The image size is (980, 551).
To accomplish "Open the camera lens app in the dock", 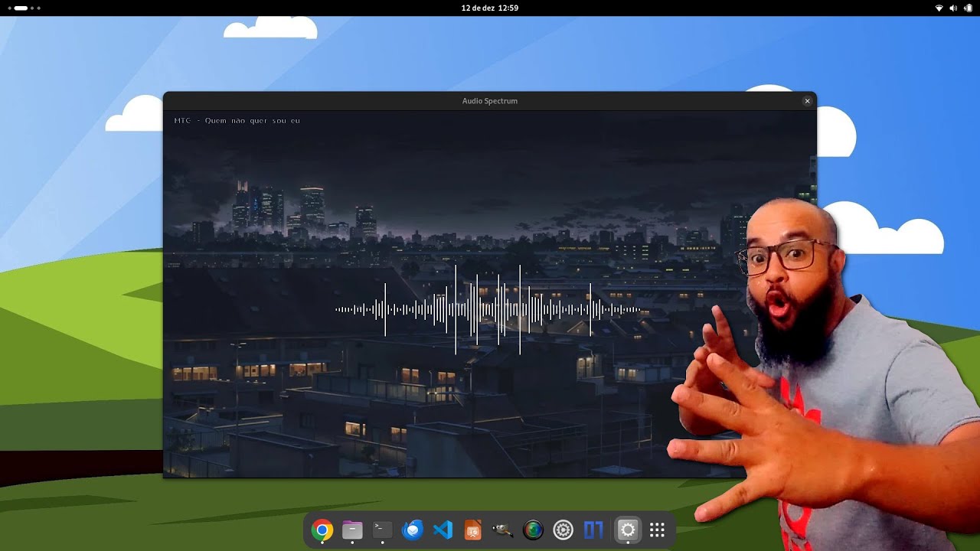I will (533, 530).
